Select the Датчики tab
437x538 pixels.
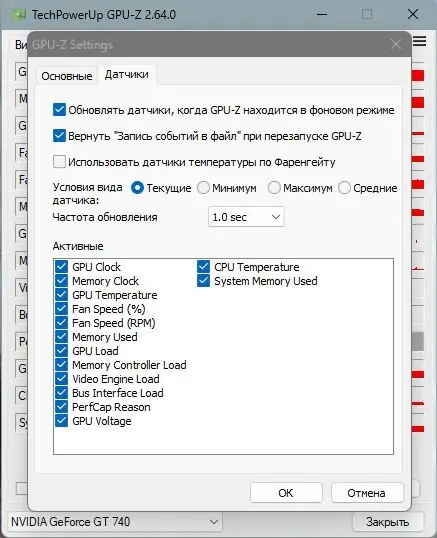(127, 74)
